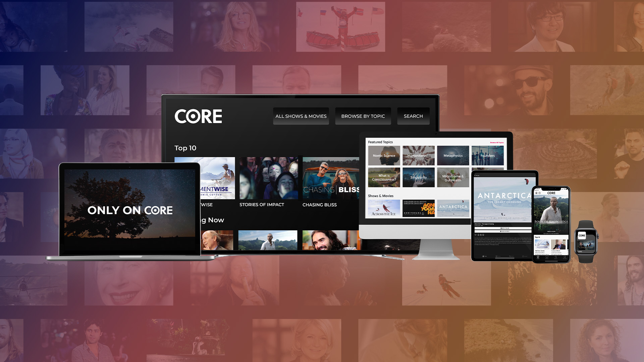Select the Singularity topic tile
Image resolution: width=644 pixels, height=362 pixels.
(x=418, y=177)
